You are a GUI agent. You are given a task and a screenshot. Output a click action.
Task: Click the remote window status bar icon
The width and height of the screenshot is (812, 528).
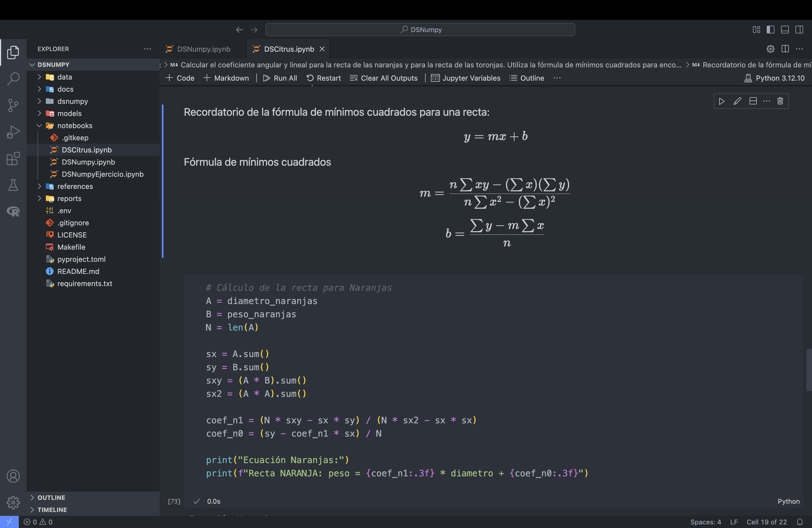9,522
